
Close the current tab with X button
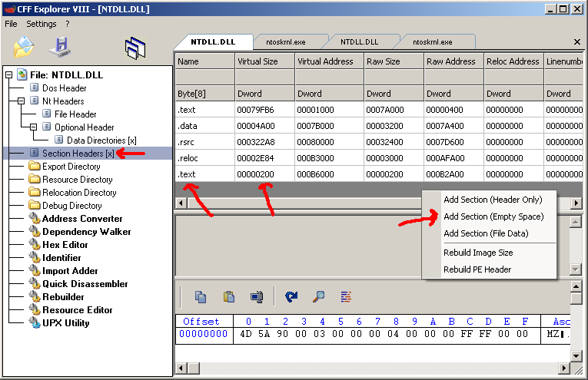pyautogui.click(x=577, y=42)
